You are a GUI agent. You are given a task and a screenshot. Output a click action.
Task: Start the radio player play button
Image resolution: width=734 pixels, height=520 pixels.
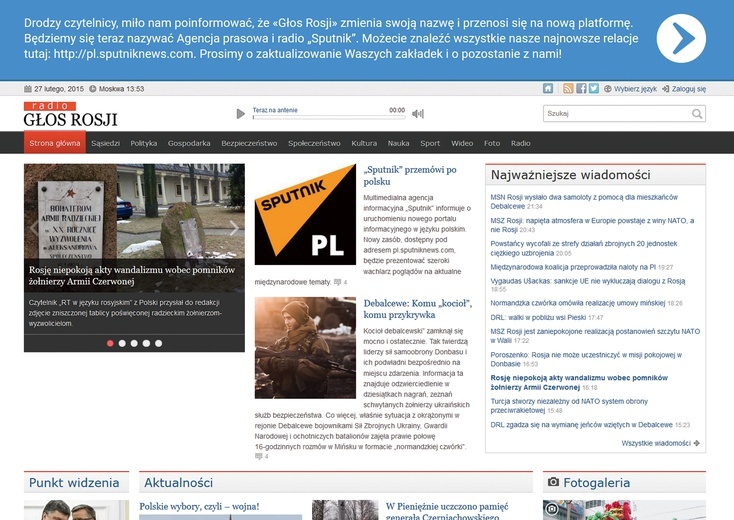coord(241,114)
